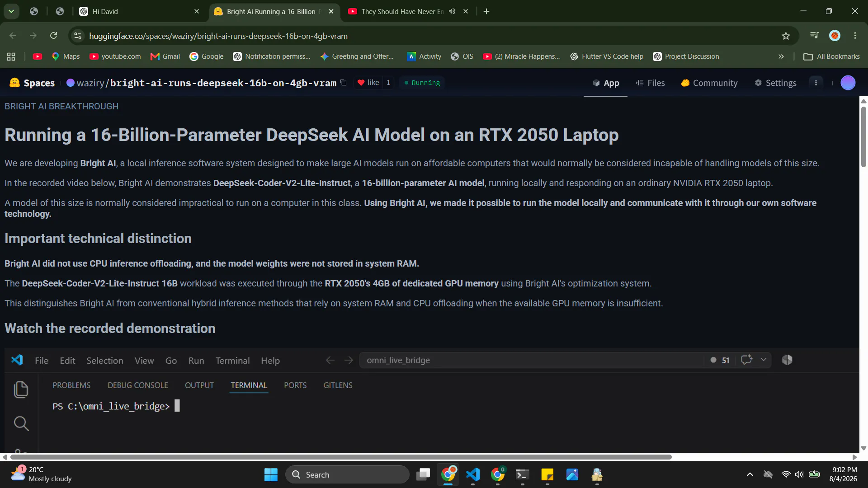Screen dimensions: 868x488
Task: Go to Hugging Face Spaces home
Action: 32,83
